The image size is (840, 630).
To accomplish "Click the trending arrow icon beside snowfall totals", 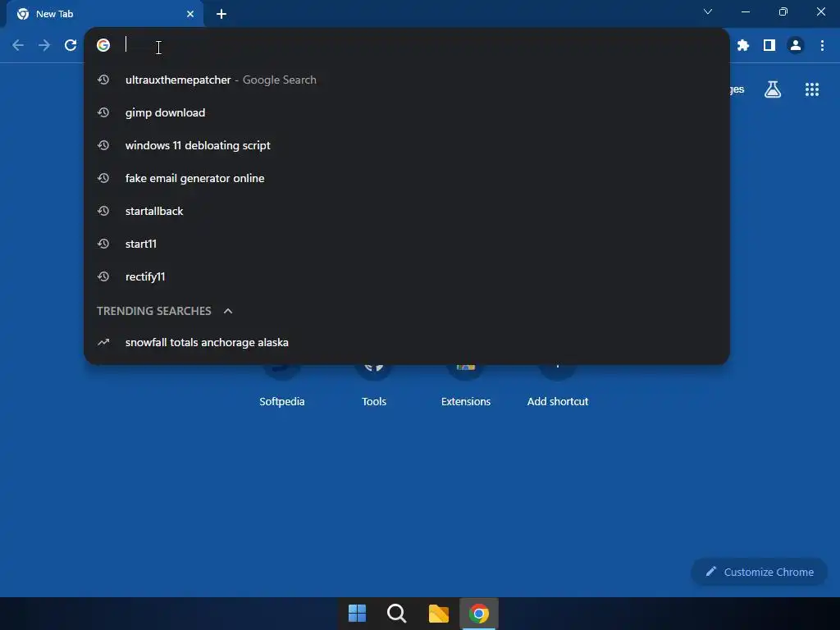I will point(103,342).
